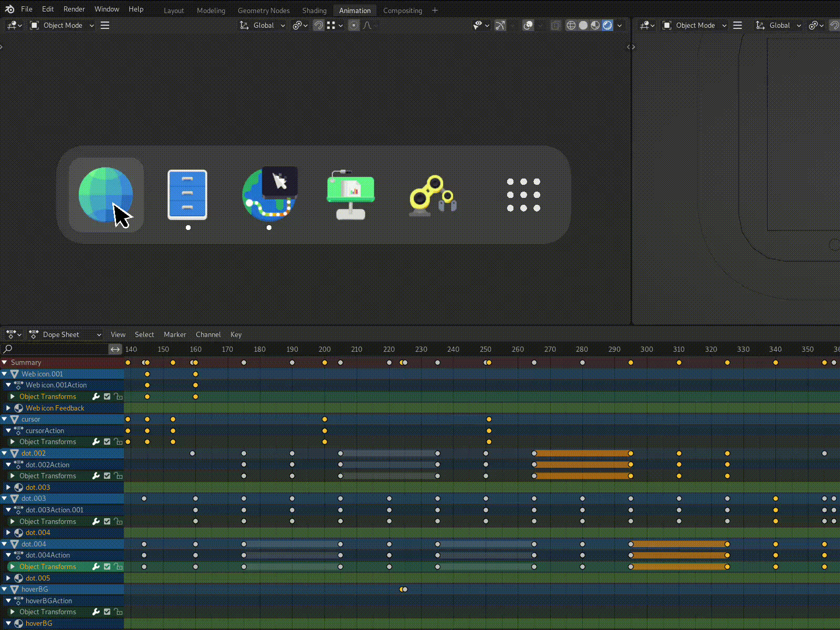Select Material Preview shading icon

(x=595, y=25)
